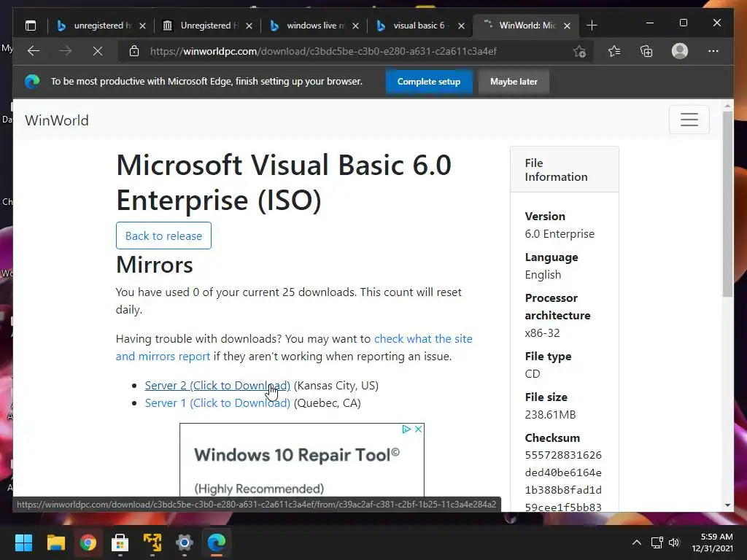Screen dimensions: 747x560
Task: Click the File Information panel header
Action: tap(565, 169)
